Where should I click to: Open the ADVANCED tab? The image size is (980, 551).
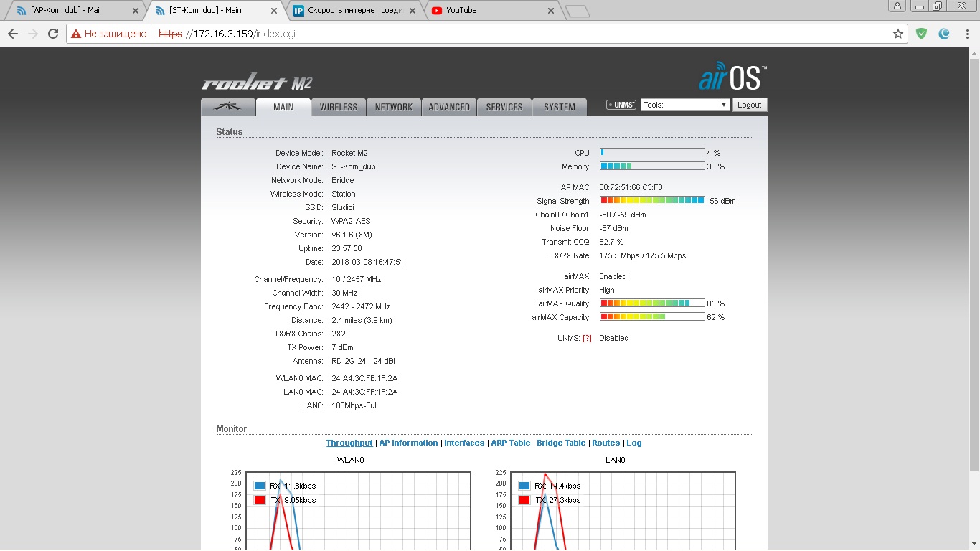449,107
